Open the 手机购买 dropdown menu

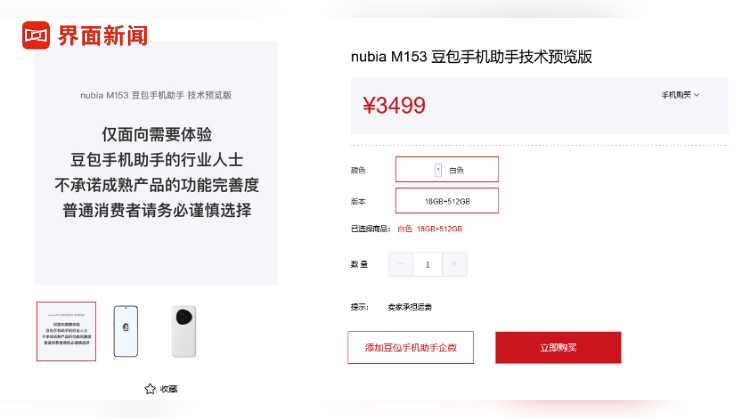(x=679, y=95)
